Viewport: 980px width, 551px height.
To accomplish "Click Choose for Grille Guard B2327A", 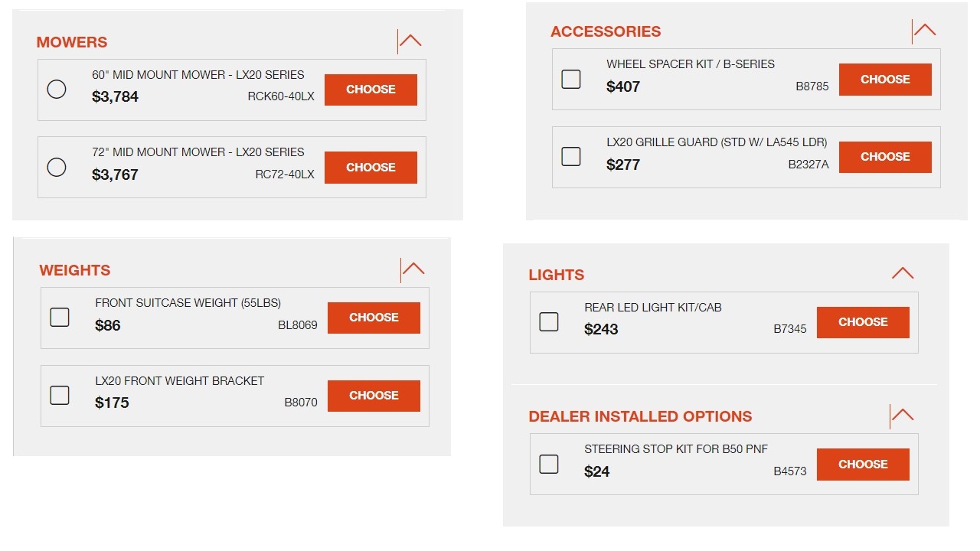I will click(885, 157).
